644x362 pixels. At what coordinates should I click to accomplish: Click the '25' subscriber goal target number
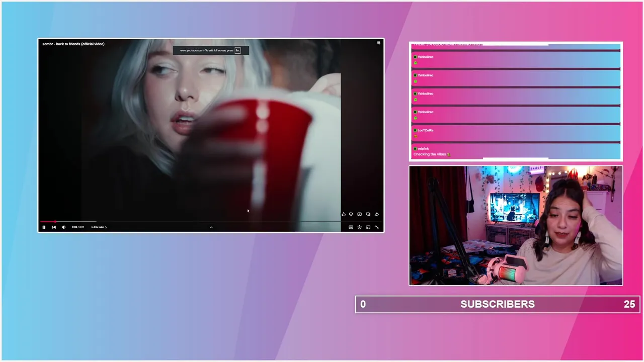[x=629, y=304]
